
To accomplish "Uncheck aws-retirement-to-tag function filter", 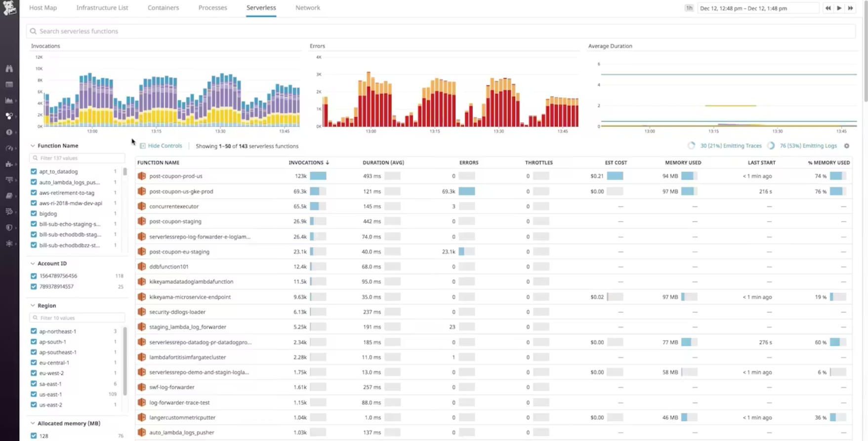I will [34, 193].
